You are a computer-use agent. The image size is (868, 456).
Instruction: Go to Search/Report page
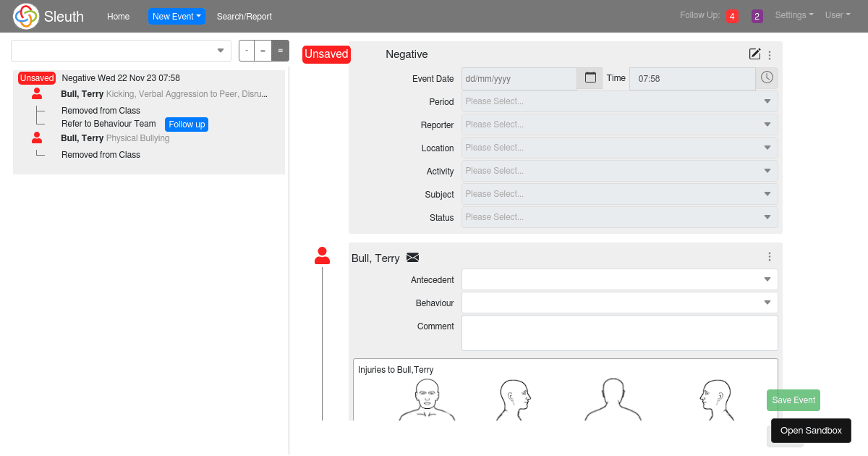tap(244, 16)
